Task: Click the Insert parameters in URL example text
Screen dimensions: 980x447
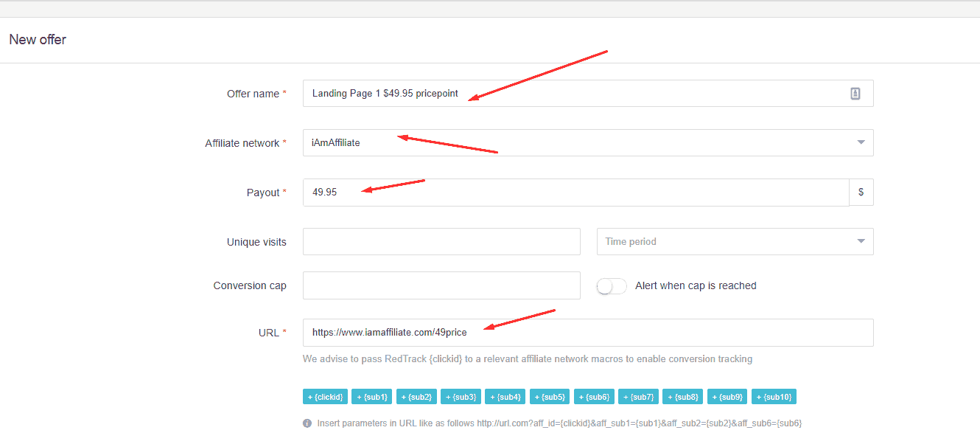Action: point(559,423)
